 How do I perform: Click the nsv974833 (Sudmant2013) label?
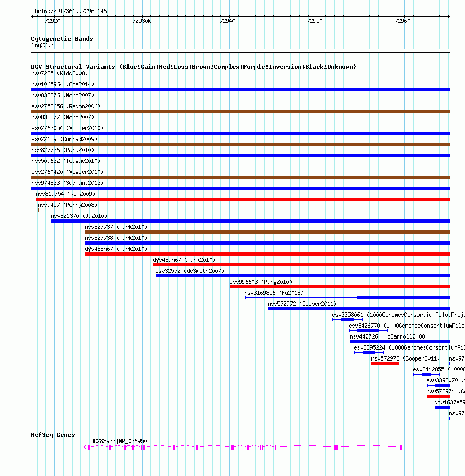pyautogui.click(x=67, y=183)
